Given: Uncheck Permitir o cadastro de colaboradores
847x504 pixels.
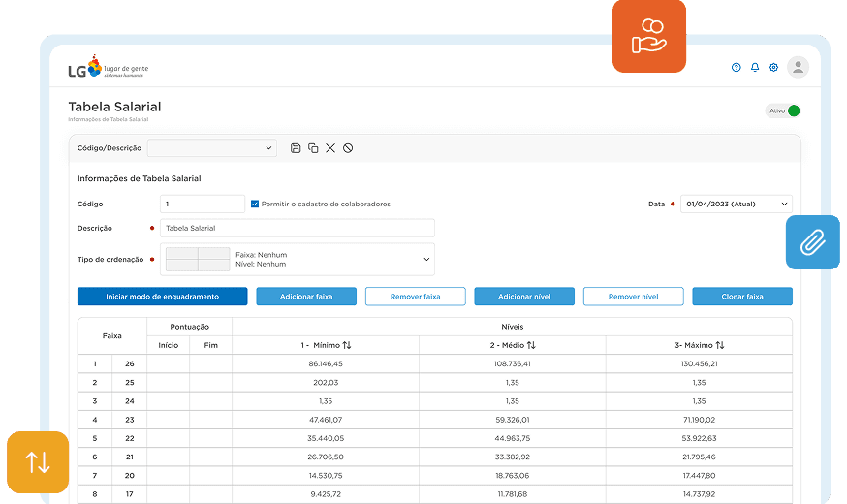Looking at the screenshot, I should pos(255,205).
